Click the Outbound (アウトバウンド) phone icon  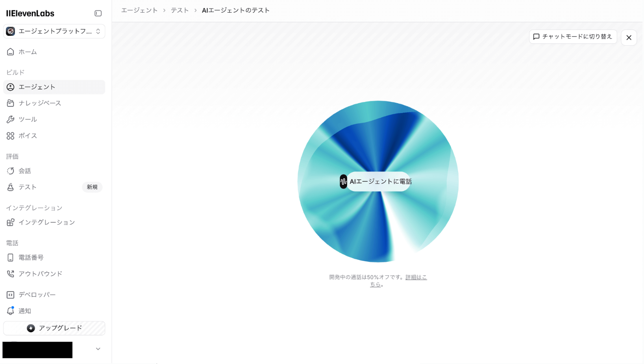11,274
